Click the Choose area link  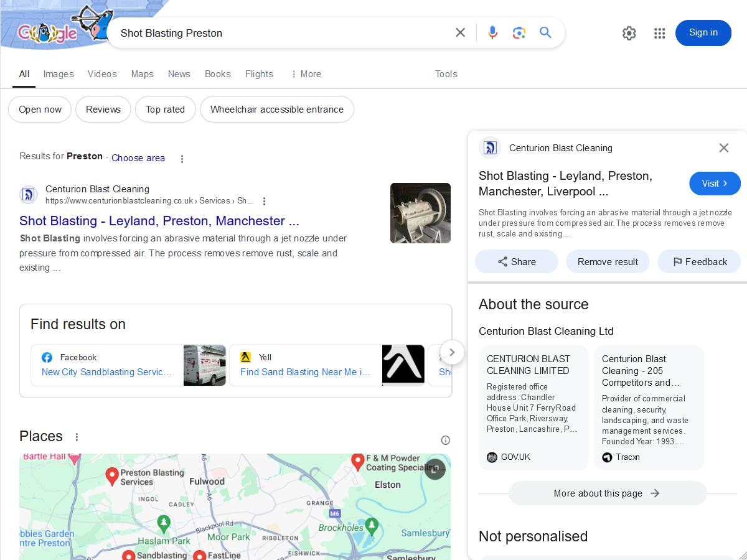coord(138,158)
